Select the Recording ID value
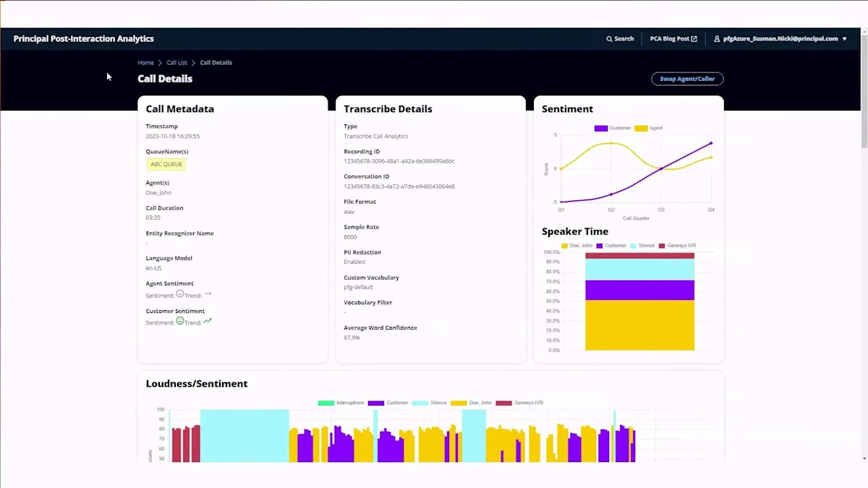The height and width of the screenshot is (488, 868). [399, 161]
